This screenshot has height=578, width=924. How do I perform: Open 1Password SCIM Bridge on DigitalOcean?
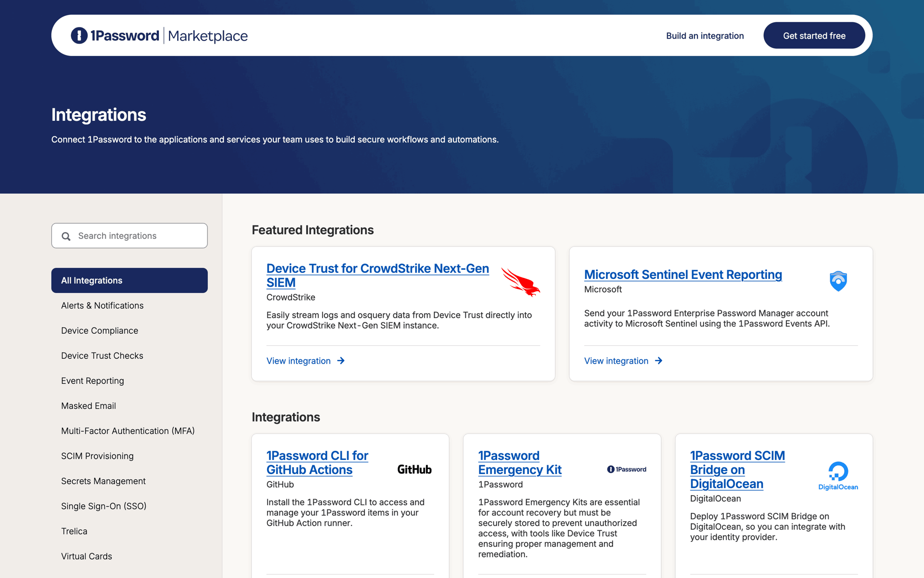point(737,470)
